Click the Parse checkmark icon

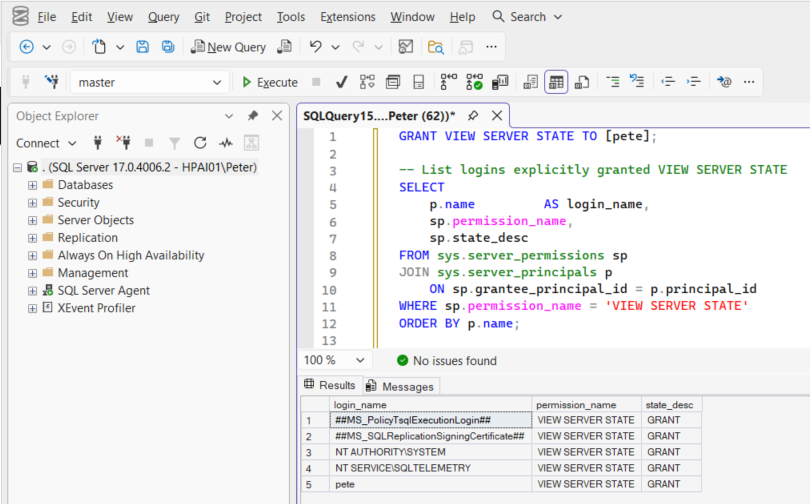point(341,82)
